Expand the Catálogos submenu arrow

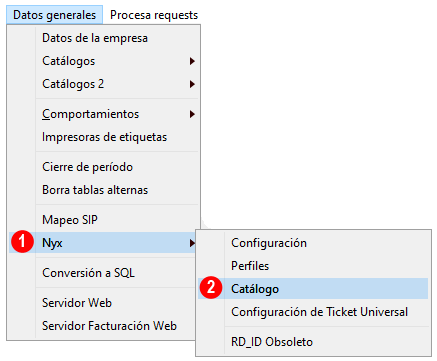point(192,61)
